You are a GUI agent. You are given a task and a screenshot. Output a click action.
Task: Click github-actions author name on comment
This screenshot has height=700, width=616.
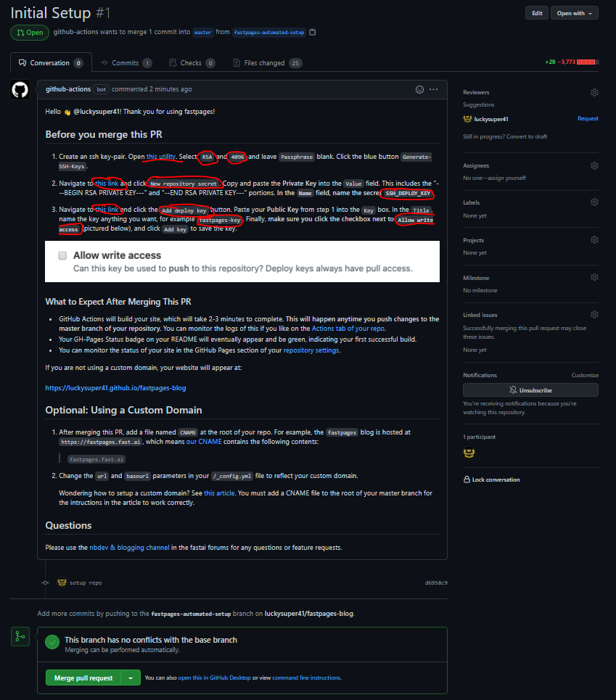click(x=68, y=89)
